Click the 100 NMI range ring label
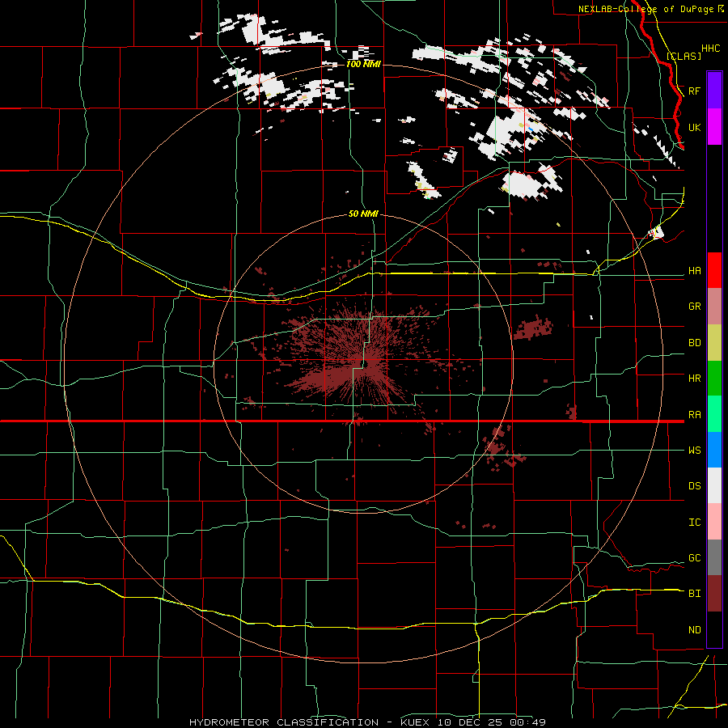The height and width of the screenshot is (728, 728). click(363, 64)
